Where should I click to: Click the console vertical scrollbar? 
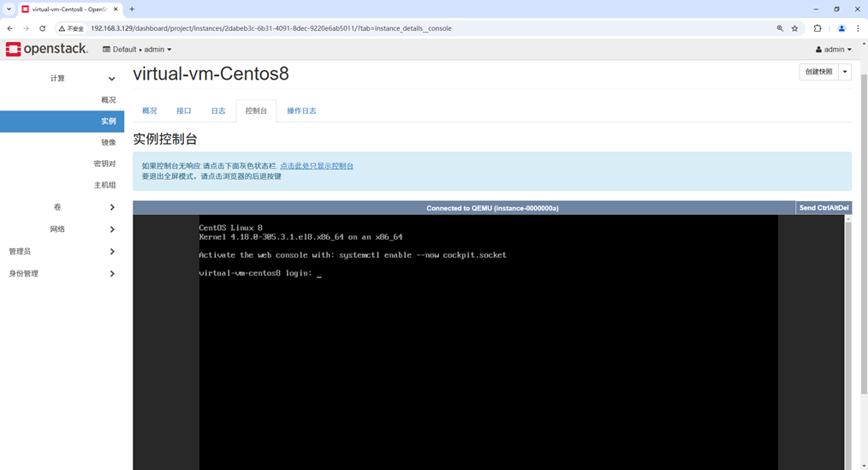(x=847, y=342)
